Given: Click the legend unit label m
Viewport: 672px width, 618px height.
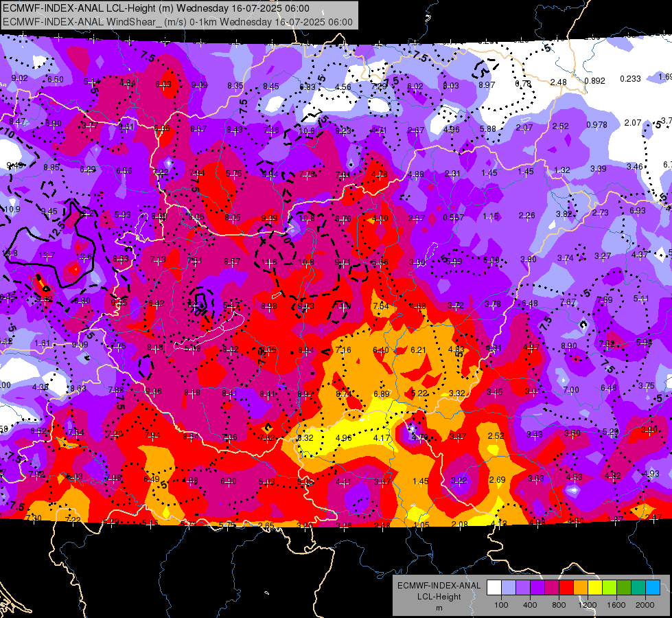Looking at the screenshot, I should tap(439, 608).
